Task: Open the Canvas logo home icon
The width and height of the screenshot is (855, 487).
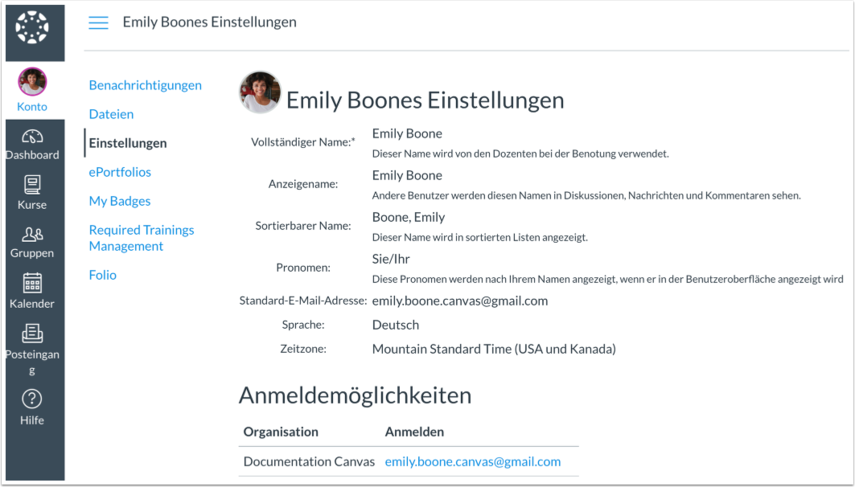Action: (32, 27)
